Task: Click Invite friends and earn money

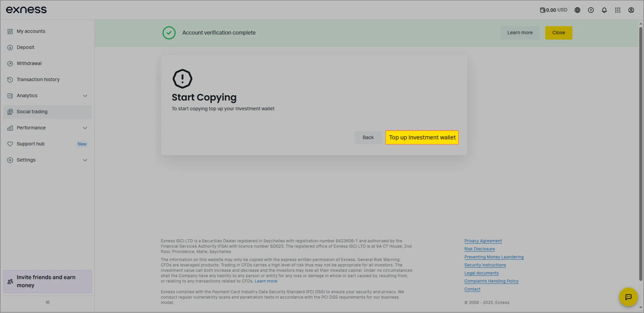Action: [x=47, y=281]
